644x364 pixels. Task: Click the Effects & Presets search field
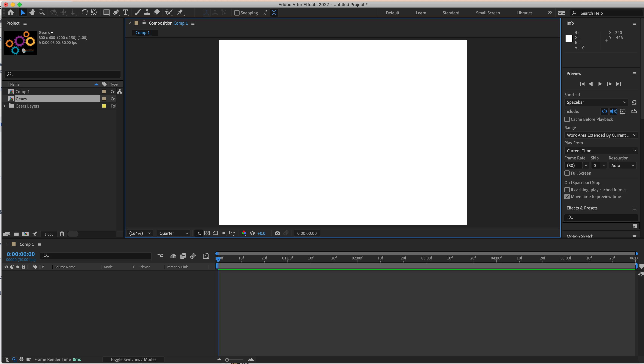[x=603, y=217]
